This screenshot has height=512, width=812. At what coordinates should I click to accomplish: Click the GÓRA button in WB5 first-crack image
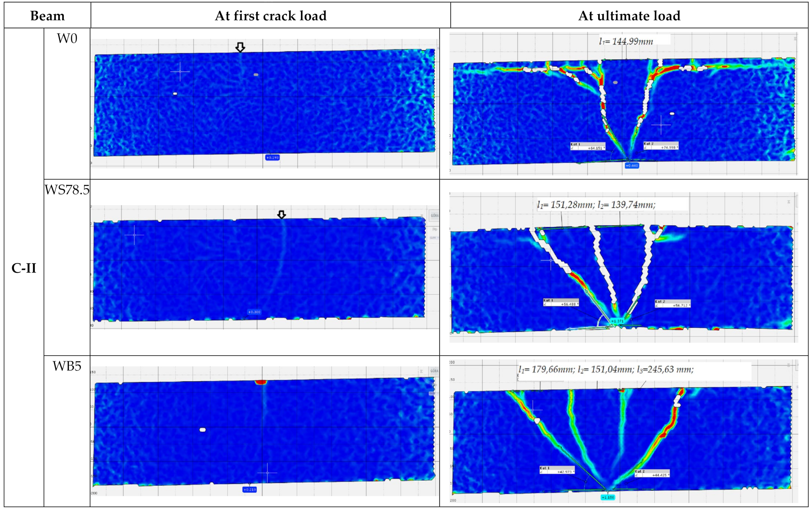434,371
